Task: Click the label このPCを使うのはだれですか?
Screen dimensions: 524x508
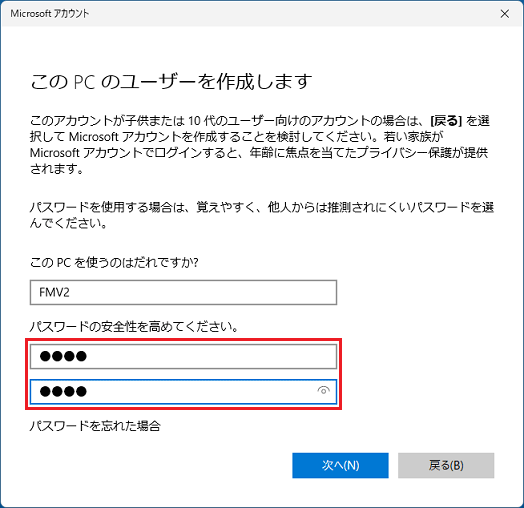Action: coord(114,262)
